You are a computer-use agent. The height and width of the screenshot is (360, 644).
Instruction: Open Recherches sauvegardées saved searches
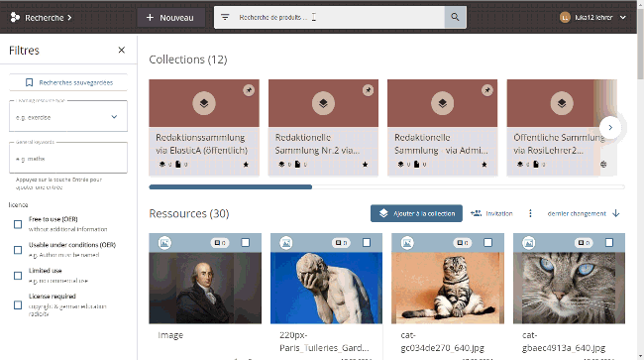68,82
